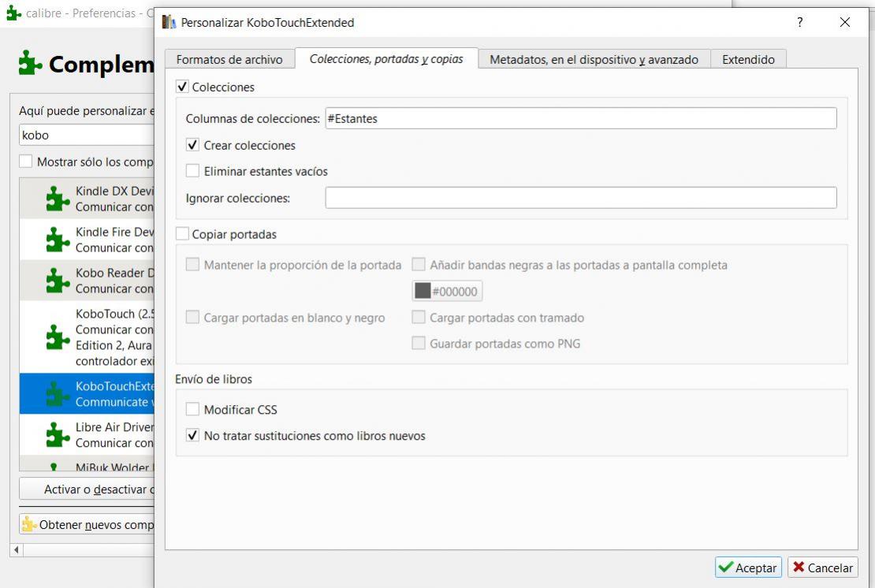This screenshot has width=875, height=588.
Task: Enable the Copiar portadas checkbox
Action: tap(183, 234)
